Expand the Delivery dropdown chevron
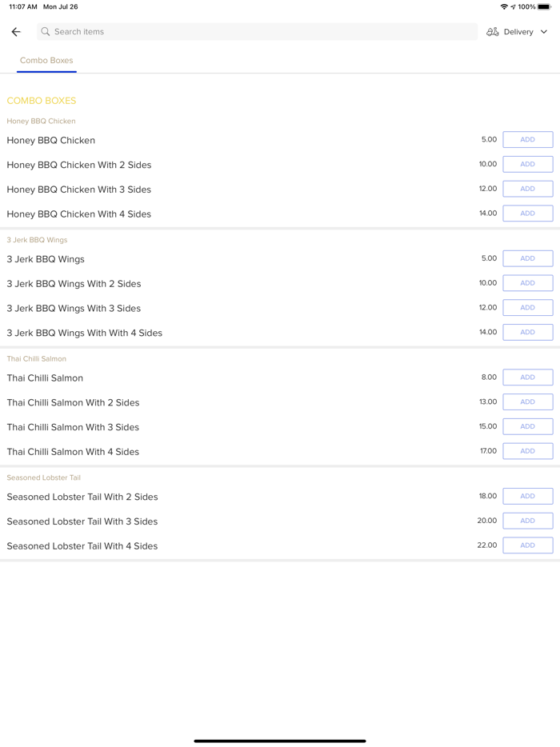The width and height of the screenshot is (560, 747). point(544,32)
